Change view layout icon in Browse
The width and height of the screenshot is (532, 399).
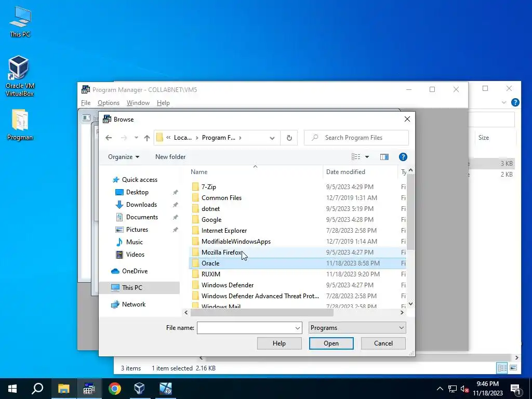(x=356, y=157)
